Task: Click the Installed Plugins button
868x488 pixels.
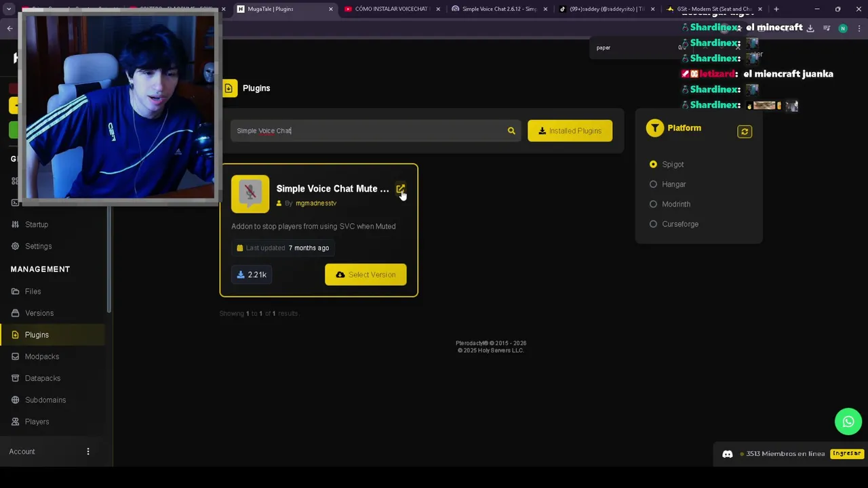Action: click(570, 131)
